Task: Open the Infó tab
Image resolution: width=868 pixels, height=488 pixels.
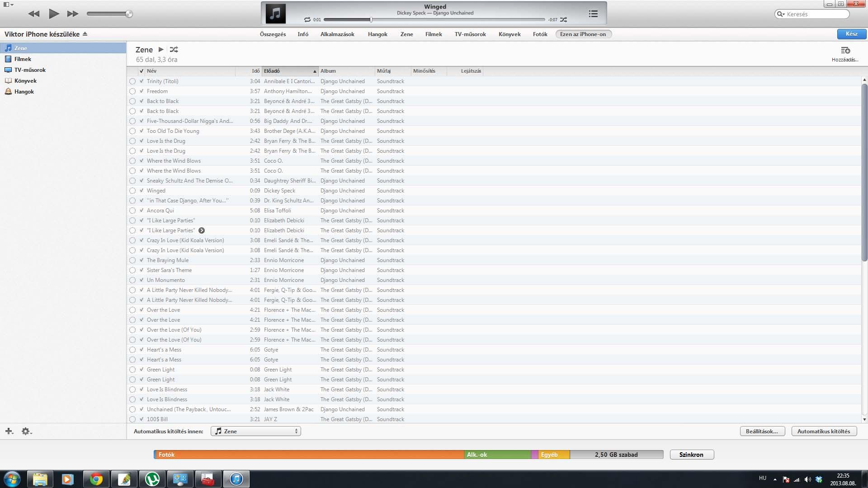Action: (x=303, y=34)
